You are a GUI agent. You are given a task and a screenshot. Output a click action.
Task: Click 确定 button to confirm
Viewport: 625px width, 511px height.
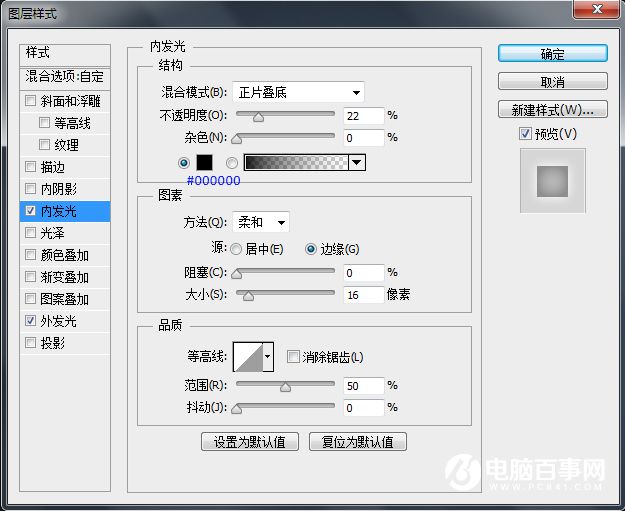[552, 53]
